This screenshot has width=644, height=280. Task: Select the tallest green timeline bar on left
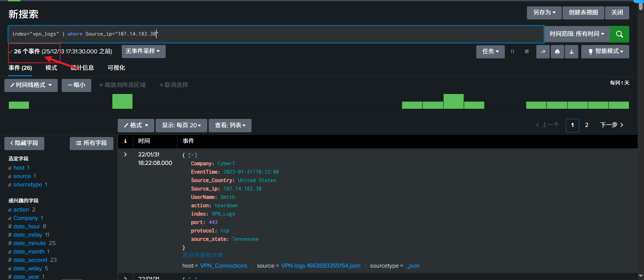click(122, 101)
